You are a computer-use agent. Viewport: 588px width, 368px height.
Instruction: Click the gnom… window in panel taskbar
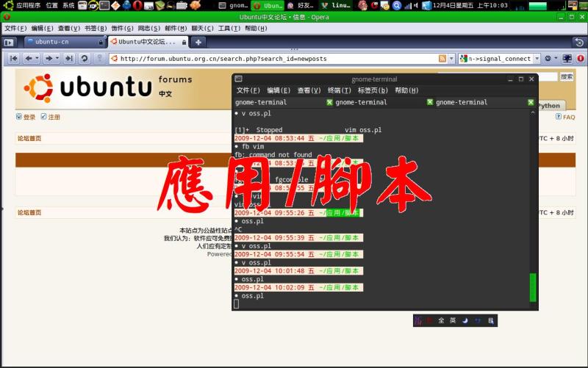[234, 5]
